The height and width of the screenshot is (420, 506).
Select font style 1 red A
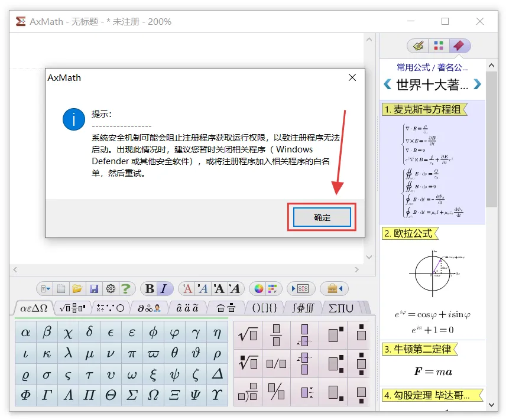pos(187,288)
